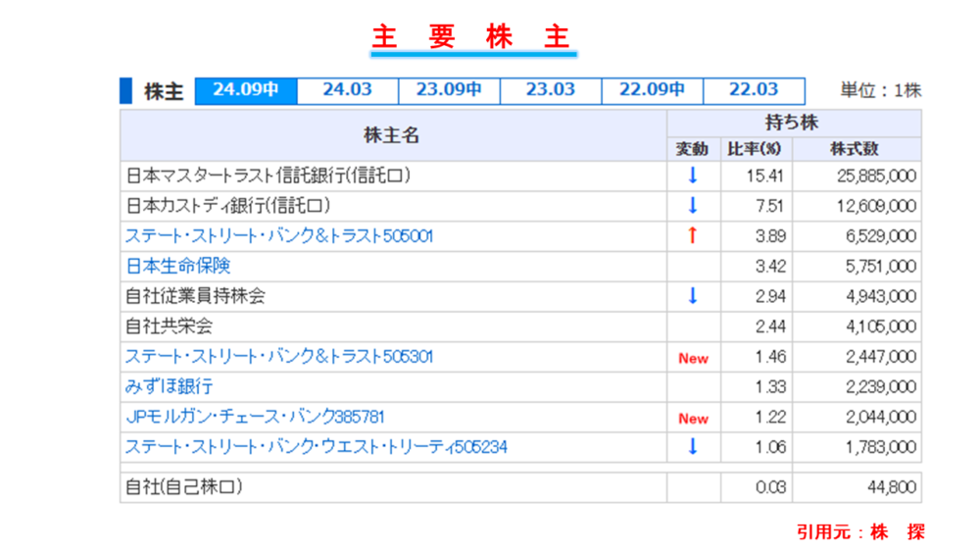Click down arrow in 日本カストディ銀行 row

point(693,206)
